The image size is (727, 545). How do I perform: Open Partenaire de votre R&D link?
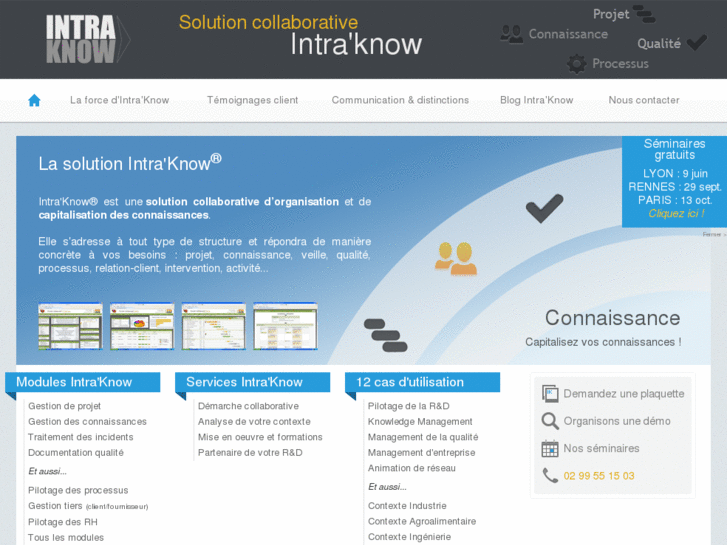click(250, 453)
